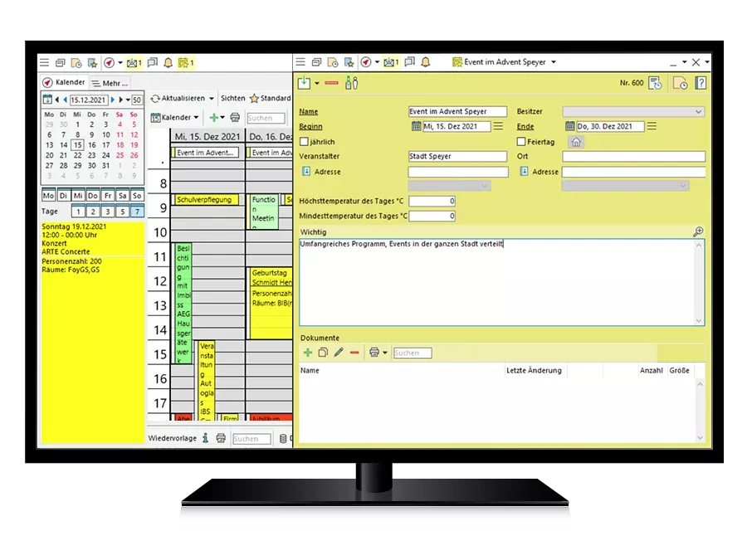Open the Aktualisieren dropdown arrow

212,99
